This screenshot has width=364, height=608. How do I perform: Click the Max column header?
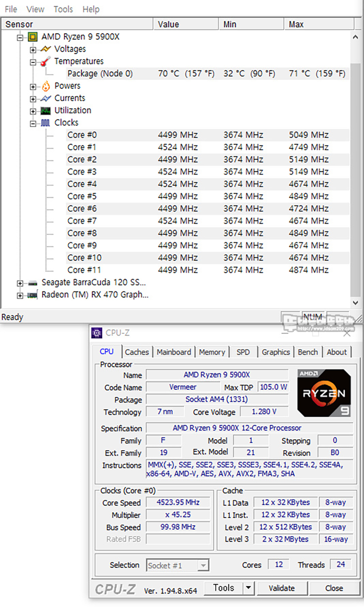pos(319,24)
